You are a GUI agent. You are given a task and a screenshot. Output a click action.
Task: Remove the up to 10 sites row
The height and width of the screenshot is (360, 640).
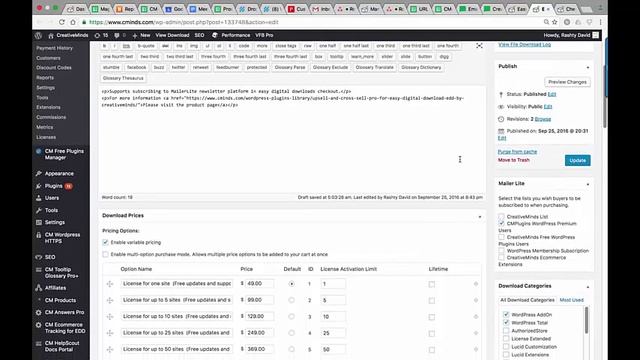(476, 316)
